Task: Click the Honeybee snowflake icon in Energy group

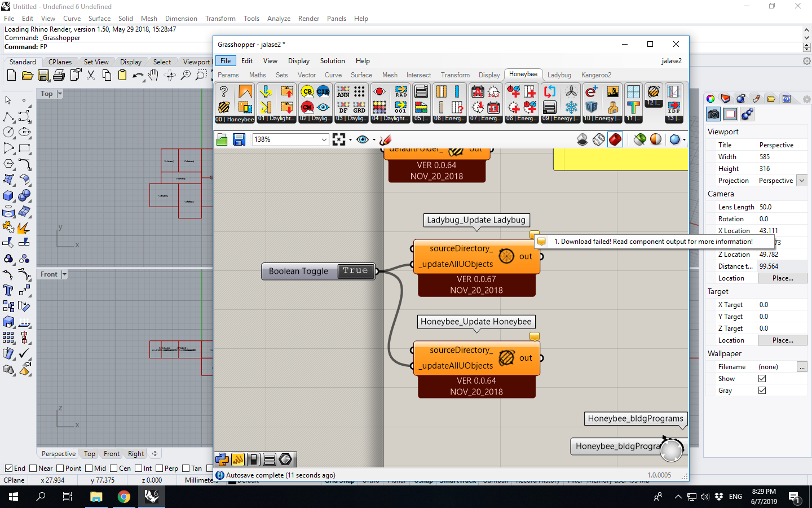Action: (571, 107)
